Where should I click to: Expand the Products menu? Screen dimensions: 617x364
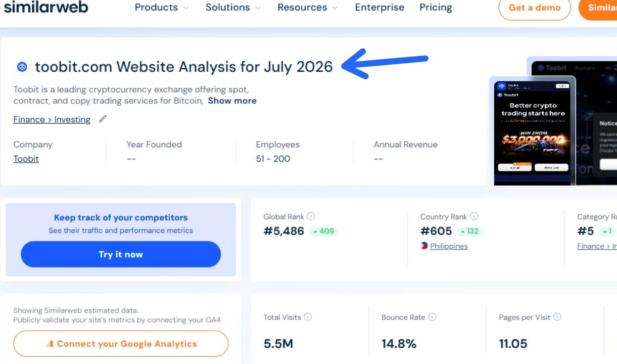click(x=161, y=7)
